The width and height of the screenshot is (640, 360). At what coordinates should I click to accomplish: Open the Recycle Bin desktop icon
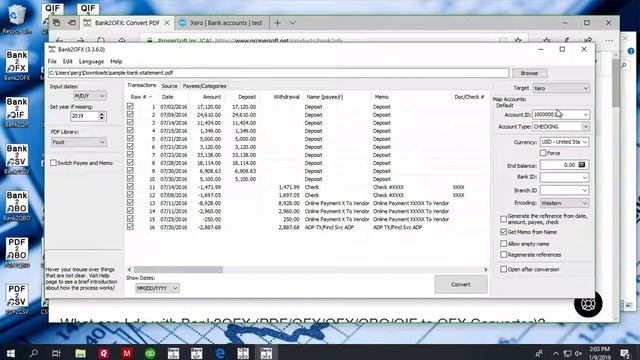[x=17, y=19]
